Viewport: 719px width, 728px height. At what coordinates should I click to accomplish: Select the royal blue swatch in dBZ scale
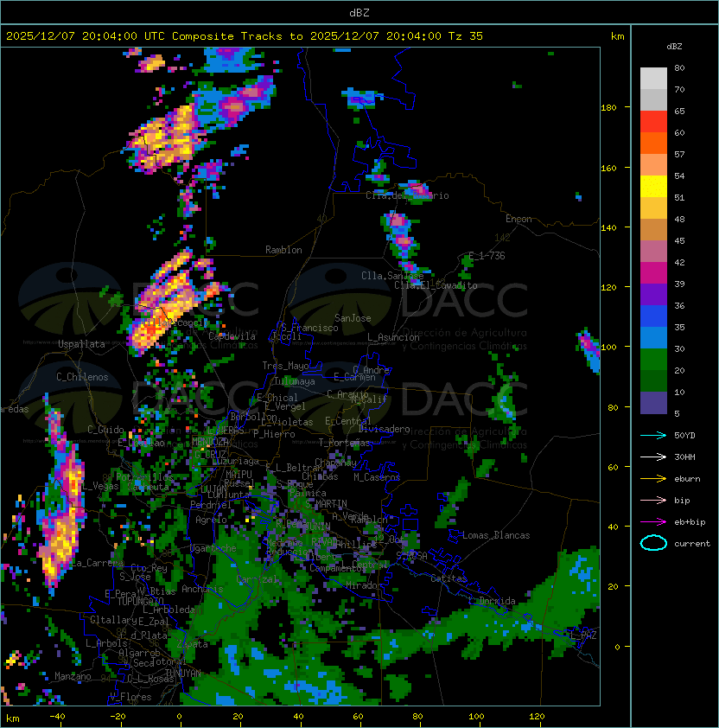(x=653, y=316)
